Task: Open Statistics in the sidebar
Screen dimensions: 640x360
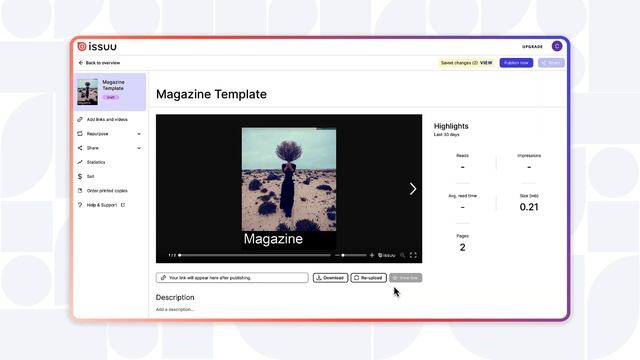Action: (96, 162)
